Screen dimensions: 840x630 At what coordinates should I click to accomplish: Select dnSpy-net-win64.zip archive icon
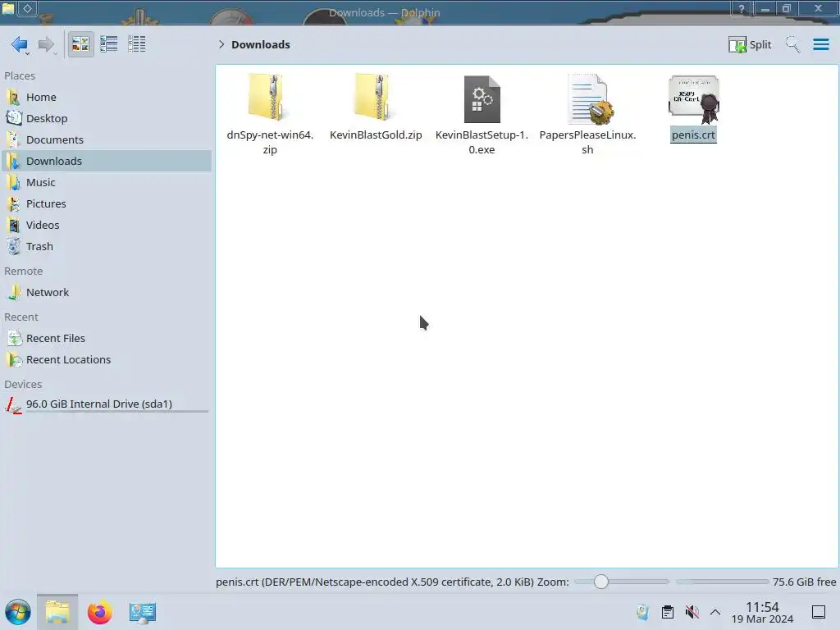click(x=267, y=98)
